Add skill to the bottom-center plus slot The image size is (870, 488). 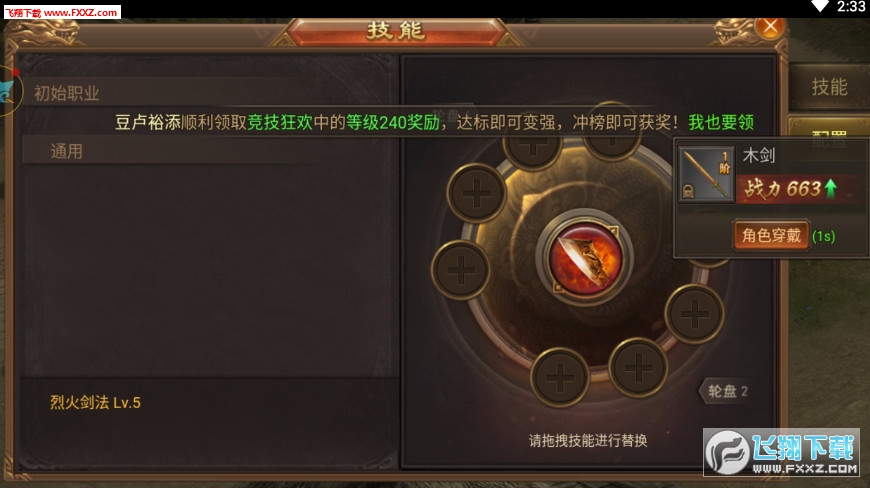[559, 377]
